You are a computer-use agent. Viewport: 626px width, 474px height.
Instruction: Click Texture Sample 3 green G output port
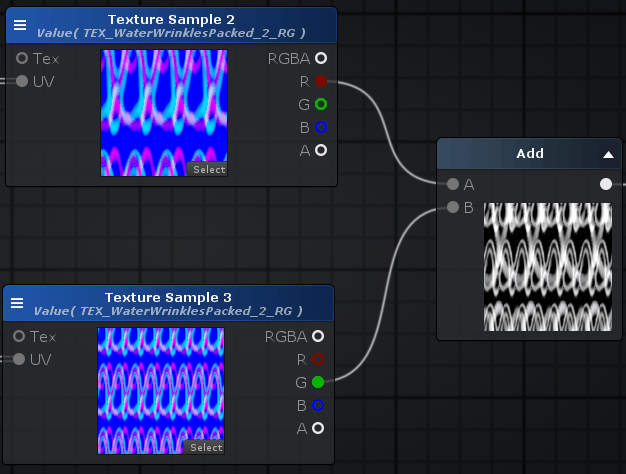(318, 382)
